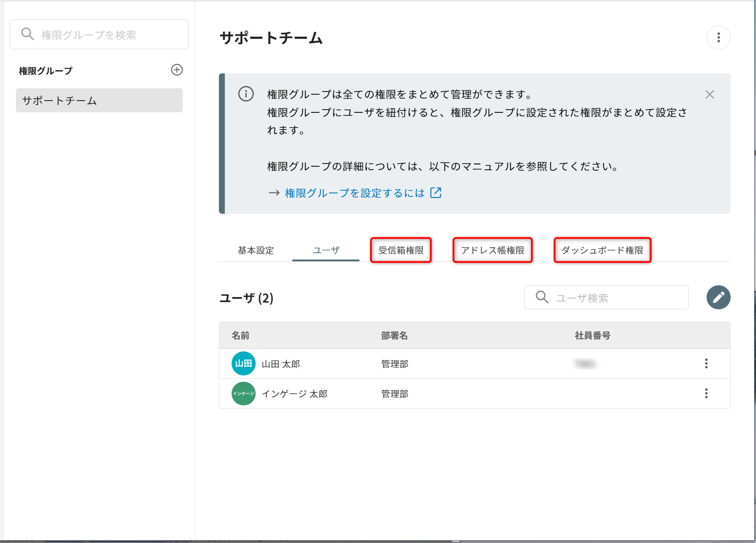
Task: Click the info circle icon in banner
Action: point(246,94)
